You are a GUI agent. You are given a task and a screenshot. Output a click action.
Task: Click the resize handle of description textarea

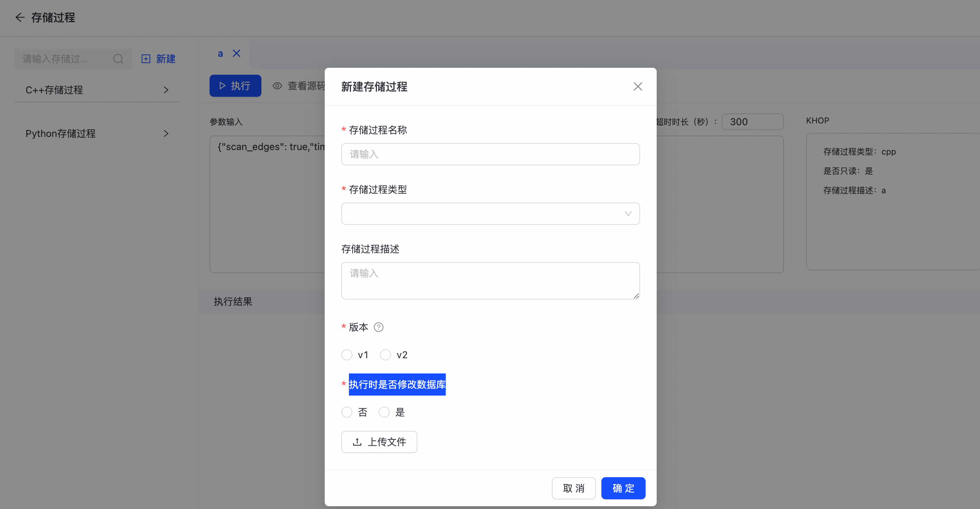click(x=636, y=296)
